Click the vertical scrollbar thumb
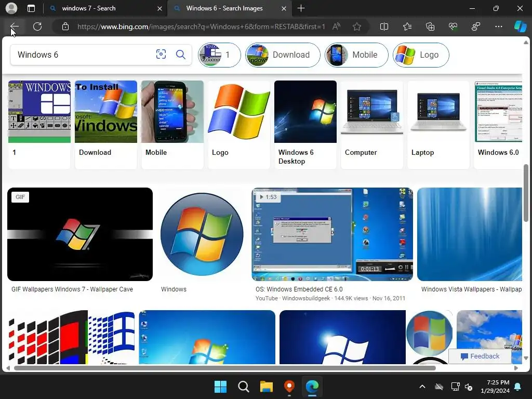The image size is (532, 399). click(526, 193)
